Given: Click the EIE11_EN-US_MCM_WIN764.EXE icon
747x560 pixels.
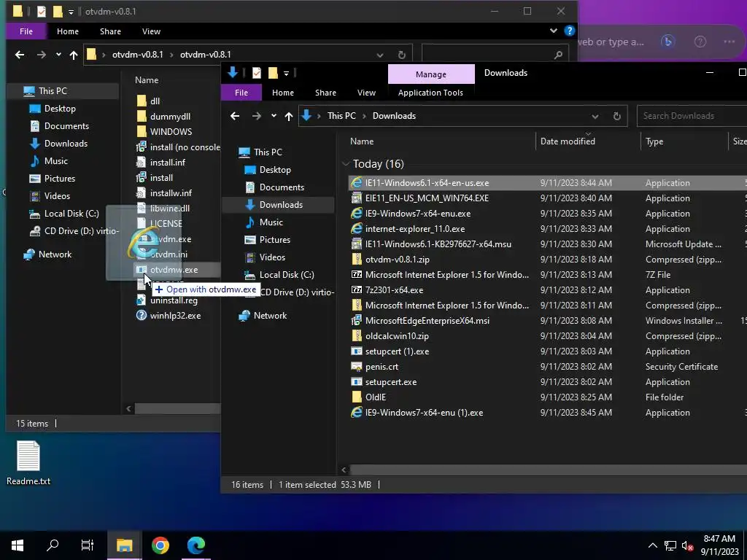Looking at the screenshot, I should point(356,198).
